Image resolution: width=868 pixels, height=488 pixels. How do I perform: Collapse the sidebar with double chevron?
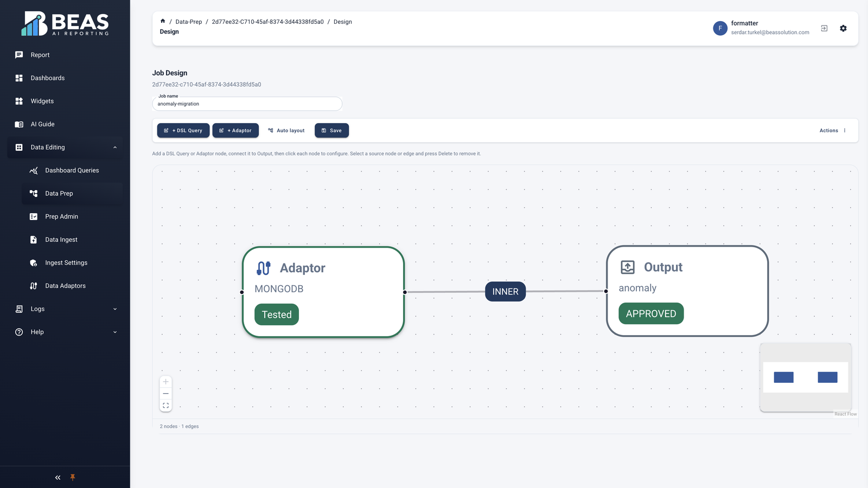point(58,478)
